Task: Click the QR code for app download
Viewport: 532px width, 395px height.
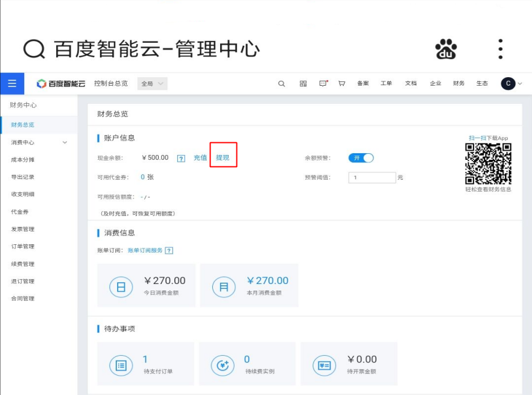Action: click(488, 163)
